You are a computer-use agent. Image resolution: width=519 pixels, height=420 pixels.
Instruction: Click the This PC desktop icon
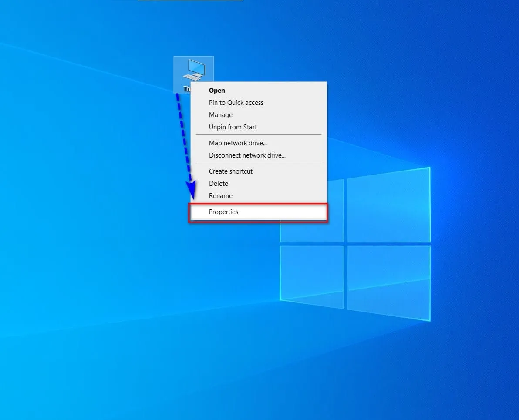pyautogui.click(x=194, y=70)
